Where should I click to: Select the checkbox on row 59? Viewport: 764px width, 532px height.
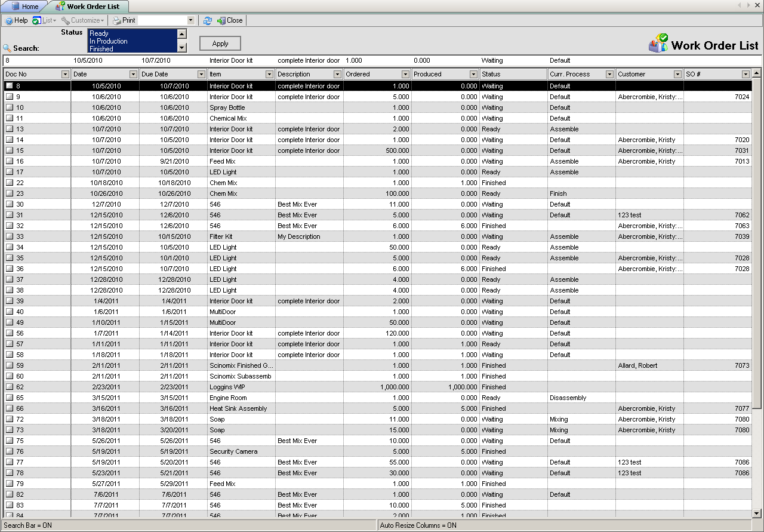coord(10,365)
